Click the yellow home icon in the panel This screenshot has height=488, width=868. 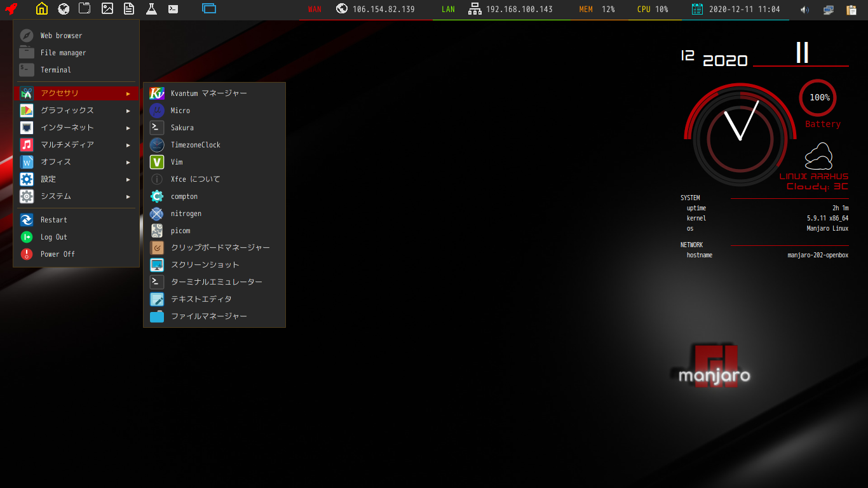[42, 9]
